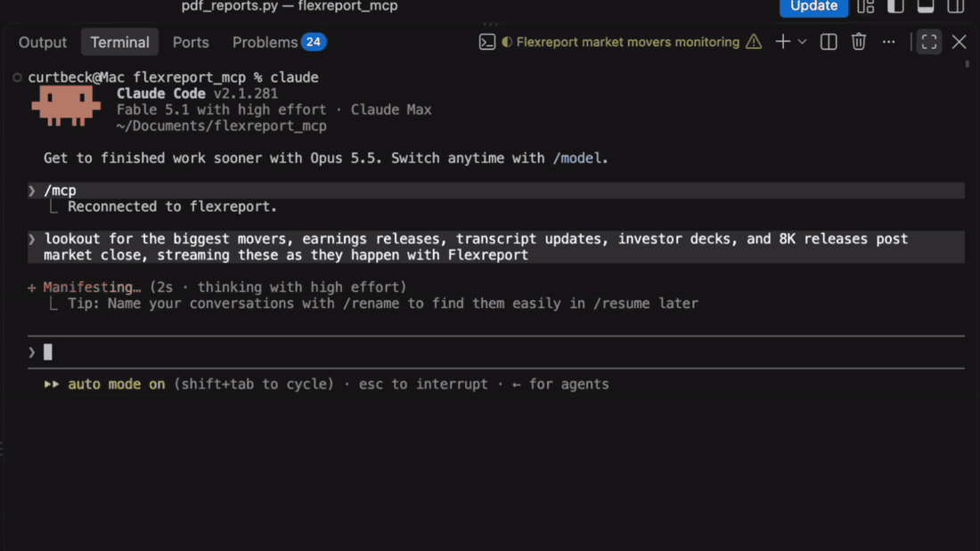980x551 pixels.
Task: Click the terminal shell icon
Action: (486, 42)
